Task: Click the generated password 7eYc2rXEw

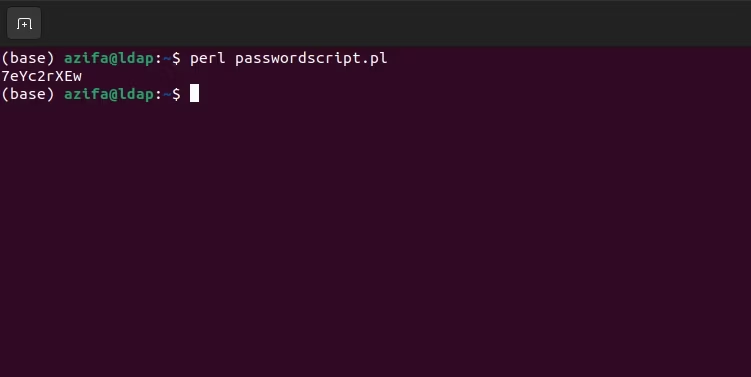Action: 42,76
